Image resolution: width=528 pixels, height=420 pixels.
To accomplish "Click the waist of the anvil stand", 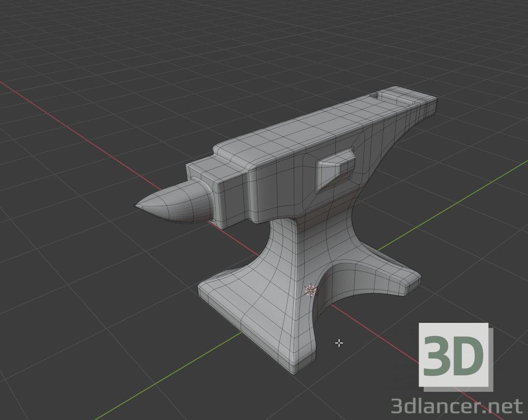I will tap(292, 249).
